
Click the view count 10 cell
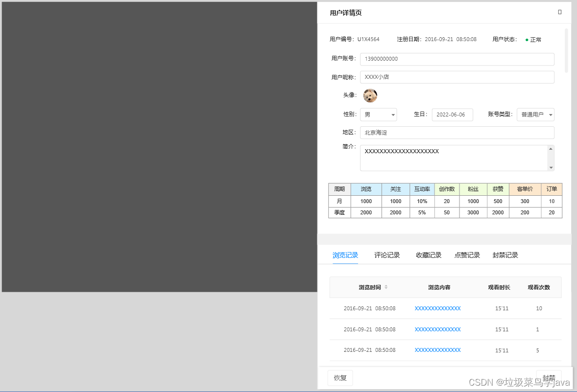point(539,308)
